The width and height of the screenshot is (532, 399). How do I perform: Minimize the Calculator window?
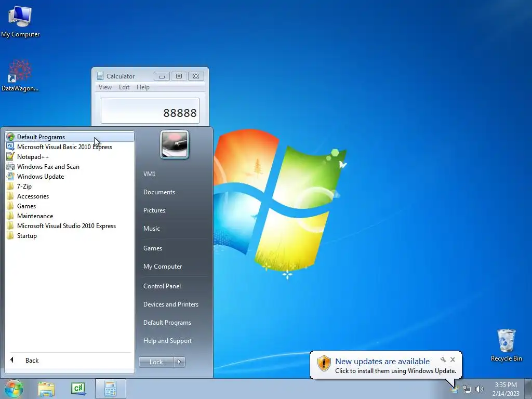162,76
